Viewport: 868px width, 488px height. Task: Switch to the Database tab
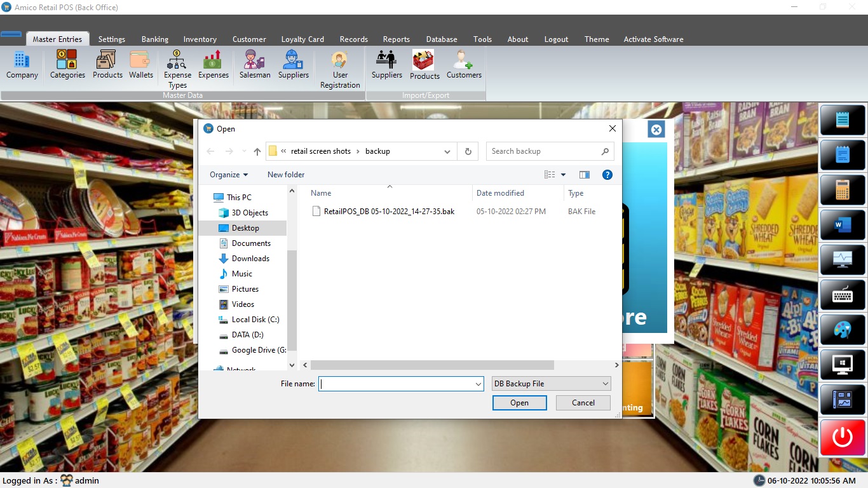click(x=442, y=39)
